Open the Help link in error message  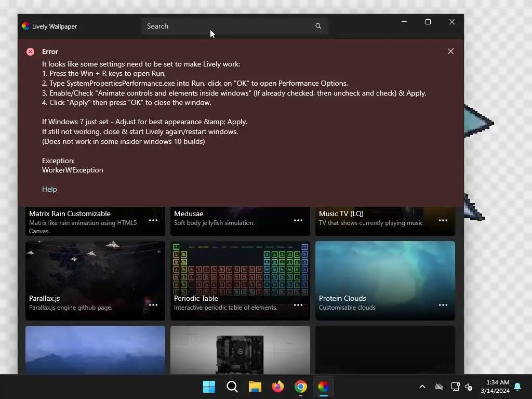pyautogui.click(x=49, y=189)
